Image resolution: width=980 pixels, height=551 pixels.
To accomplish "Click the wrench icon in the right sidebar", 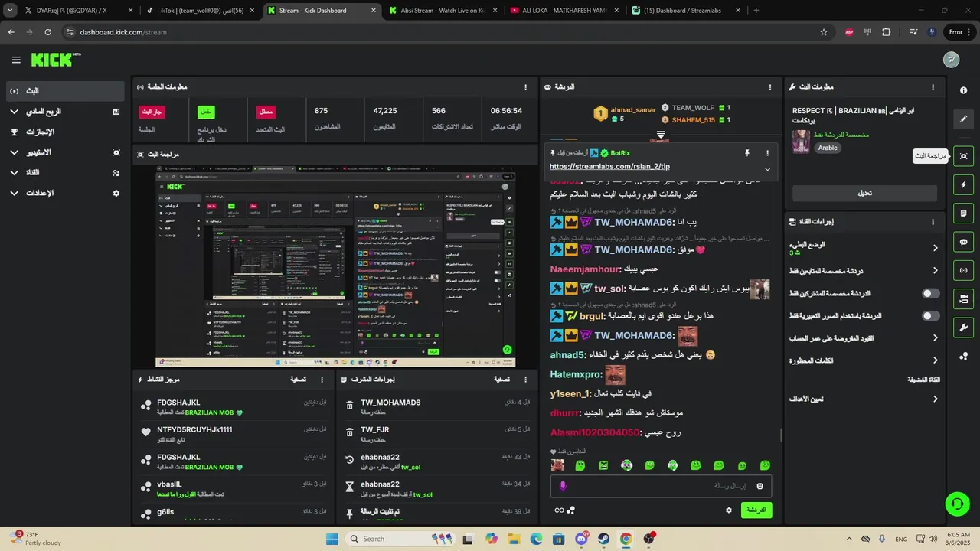I will pyautogui.click(x=963, y=328).
